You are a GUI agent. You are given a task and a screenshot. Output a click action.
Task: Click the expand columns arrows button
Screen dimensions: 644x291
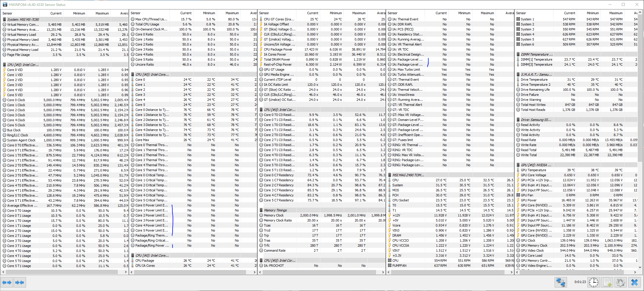(7, 283)
